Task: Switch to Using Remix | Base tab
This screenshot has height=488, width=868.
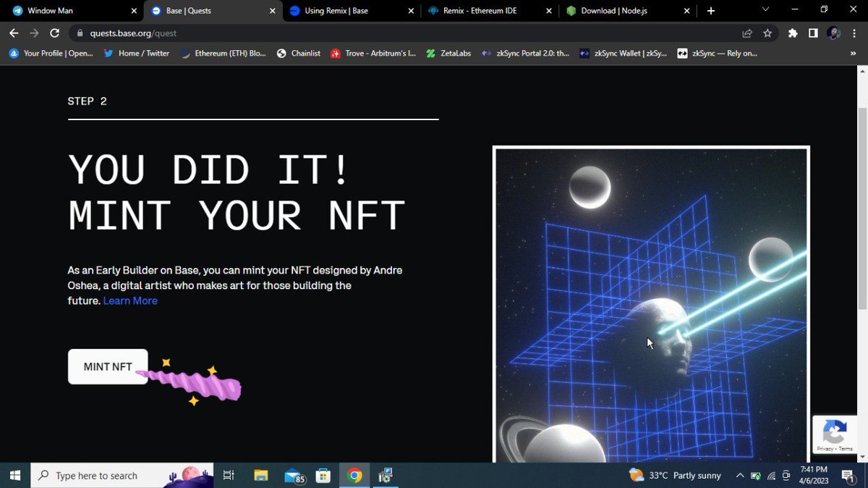Action: [x=352, y=11]
